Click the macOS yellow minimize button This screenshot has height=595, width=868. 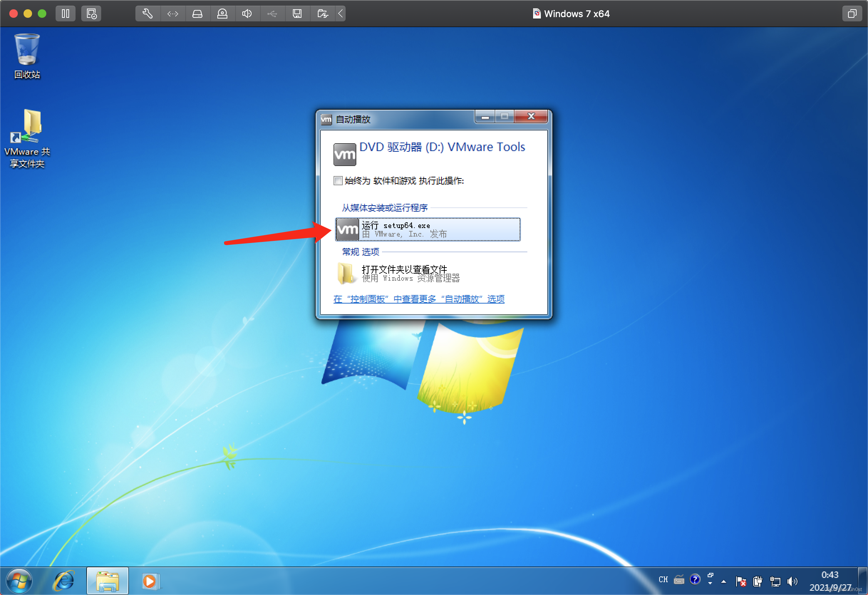(x=28, y=14)
